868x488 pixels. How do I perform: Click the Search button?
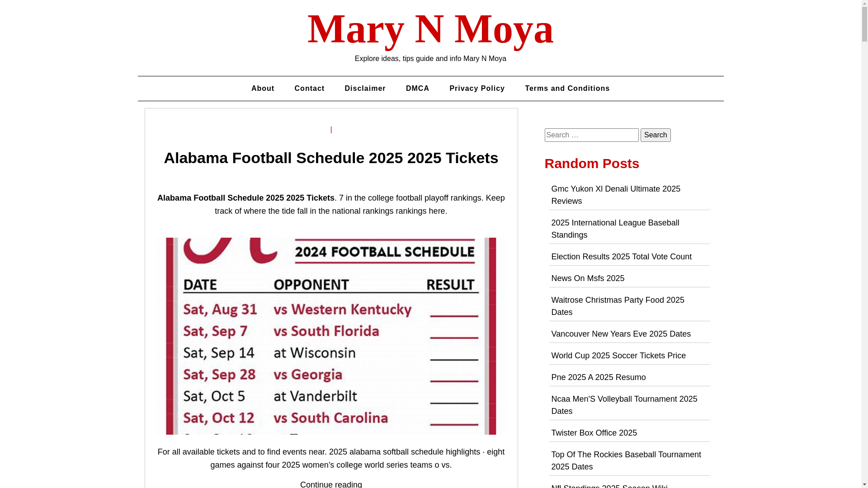(655, 135)
